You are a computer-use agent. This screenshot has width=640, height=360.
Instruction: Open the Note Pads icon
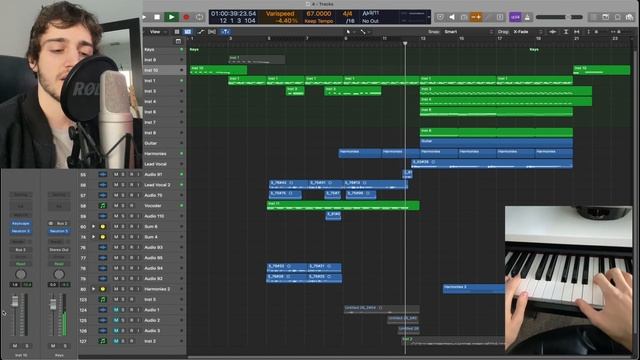point(606,17)
